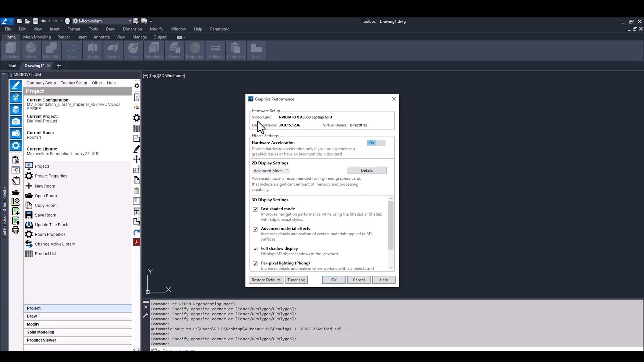
Task: Select the Solid Modeling palette section
Action: 77,332
